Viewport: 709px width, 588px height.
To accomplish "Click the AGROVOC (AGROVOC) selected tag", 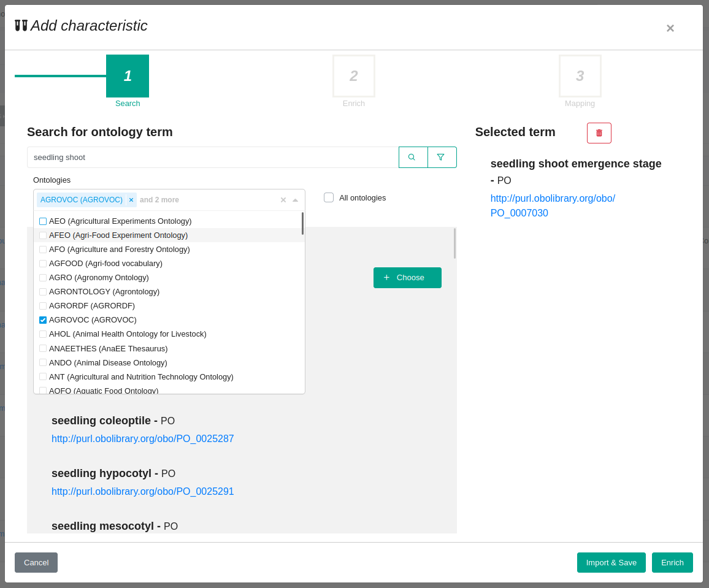I will 82,200.
